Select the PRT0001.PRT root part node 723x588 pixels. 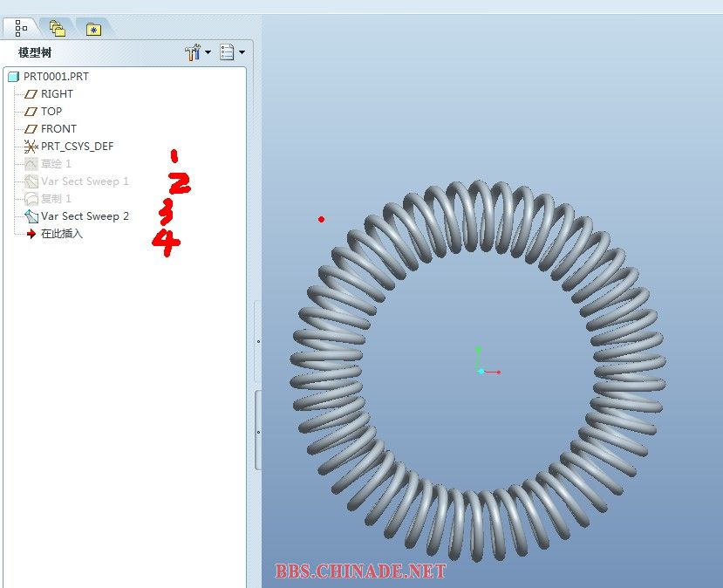point(55,77)
